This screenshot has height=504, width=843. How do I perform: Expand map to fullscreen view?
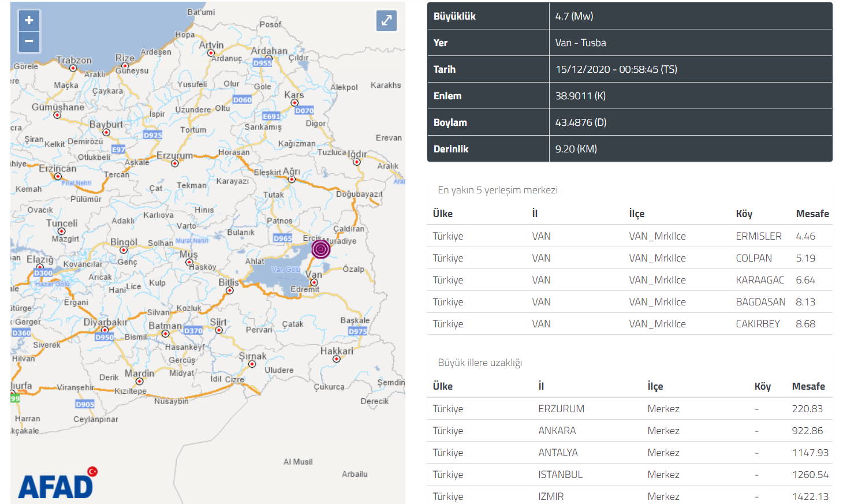[x=386, y=21]
